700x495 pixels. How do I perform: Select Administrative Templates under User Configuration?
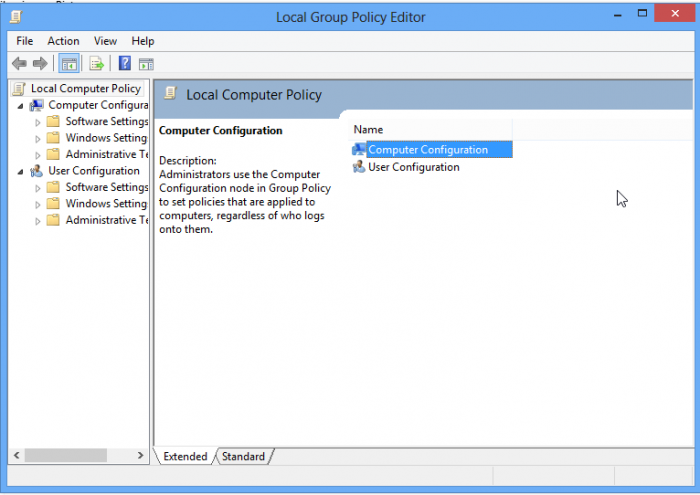coord(107,220)
